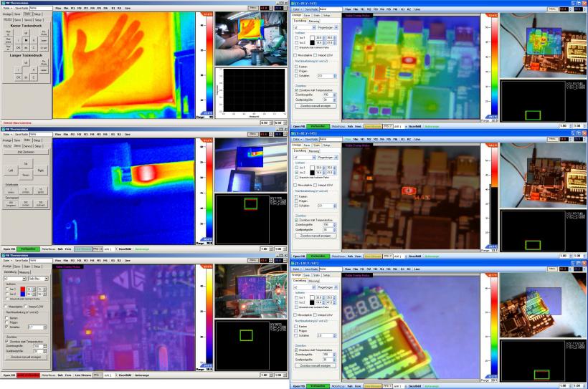
Task: Select Max toolbar item in hand thermal window
Action: (x=60, y=8)
